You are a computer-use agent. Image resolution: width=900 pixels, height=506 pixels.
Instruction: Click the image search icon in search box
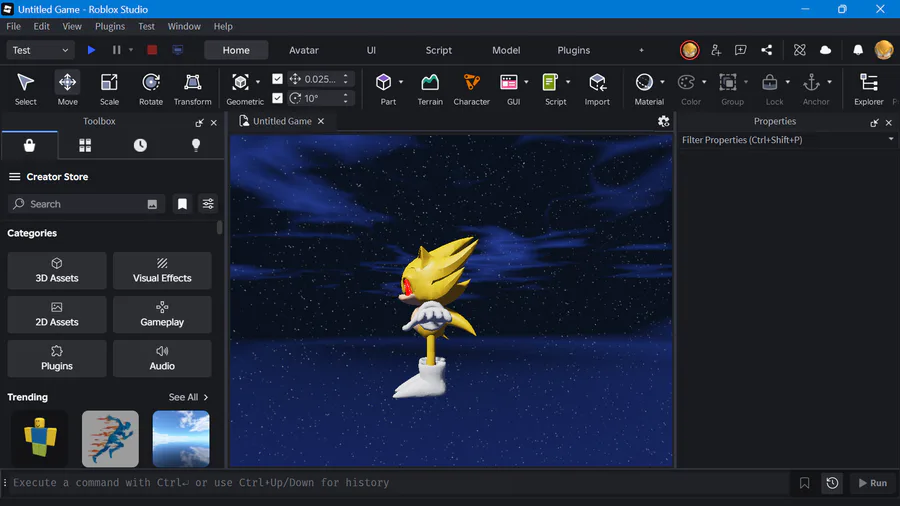152,204
